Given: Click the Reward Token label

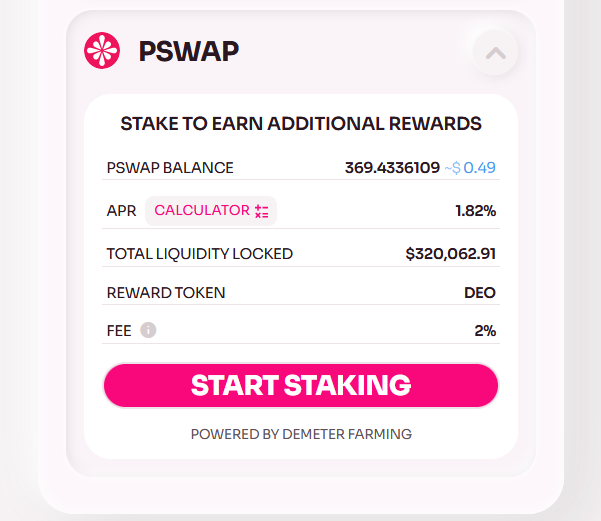Looking at the screenshot, I should (166, 293).
